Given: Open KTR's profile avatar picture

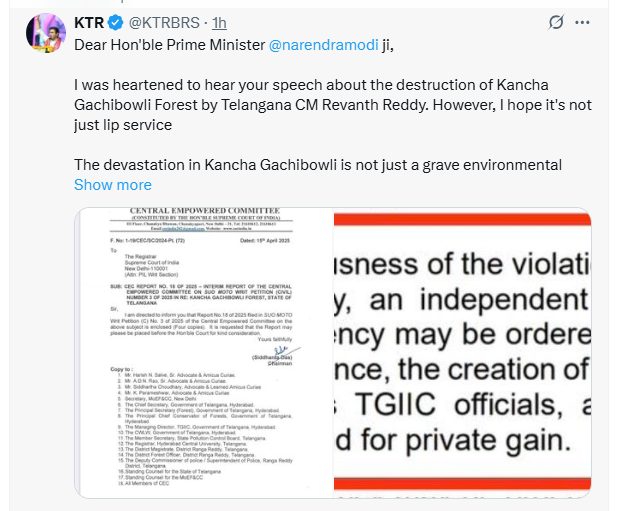Looking at the screenshot, I should [x=46, y=33].
